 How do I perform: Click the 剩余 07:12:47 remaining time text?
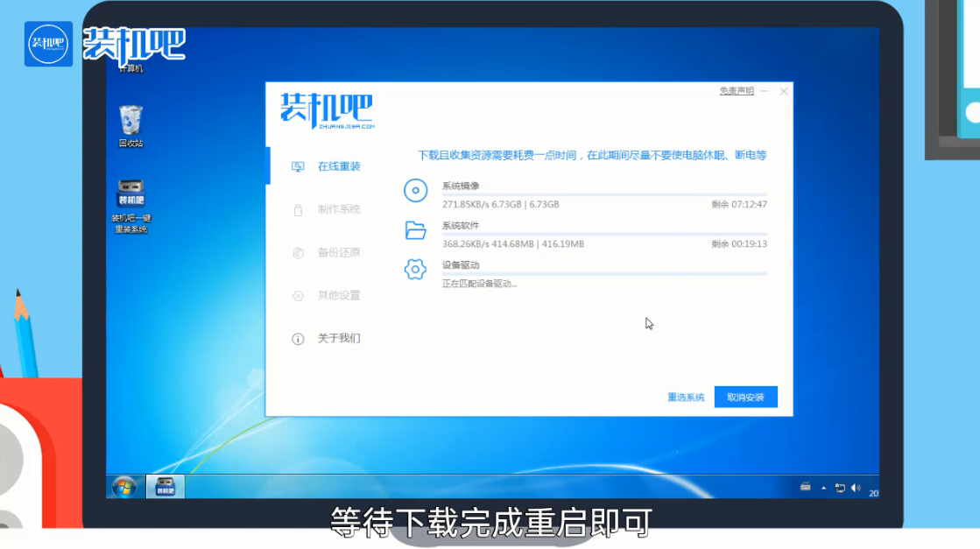[x=739, y=204]
